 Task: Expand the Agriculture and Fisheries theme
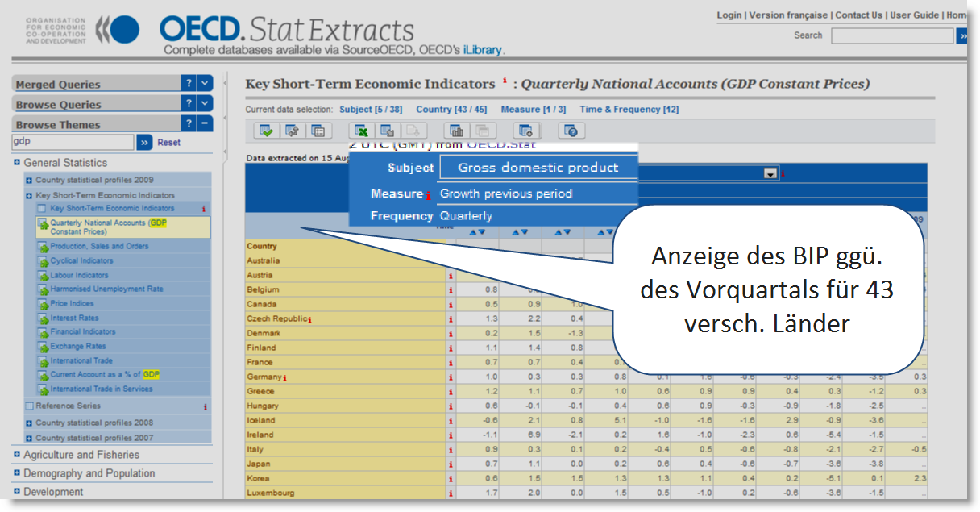click(x=16, y=455)
